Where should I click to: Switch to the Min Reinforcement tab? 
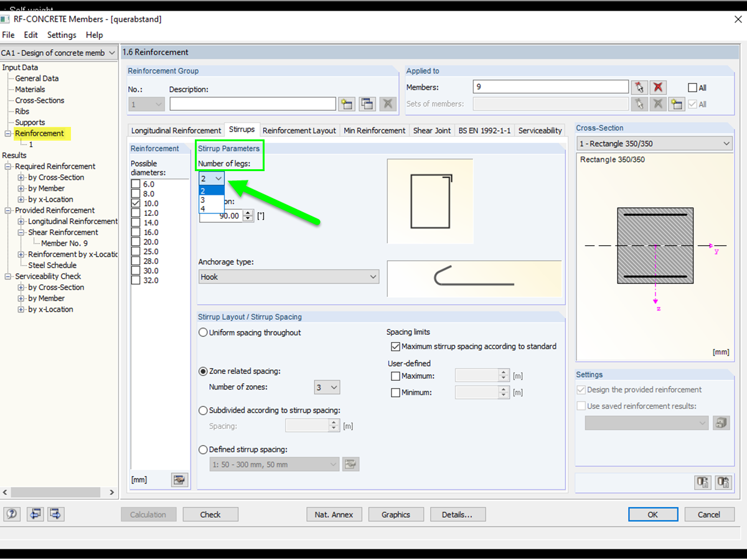[375, 131]
